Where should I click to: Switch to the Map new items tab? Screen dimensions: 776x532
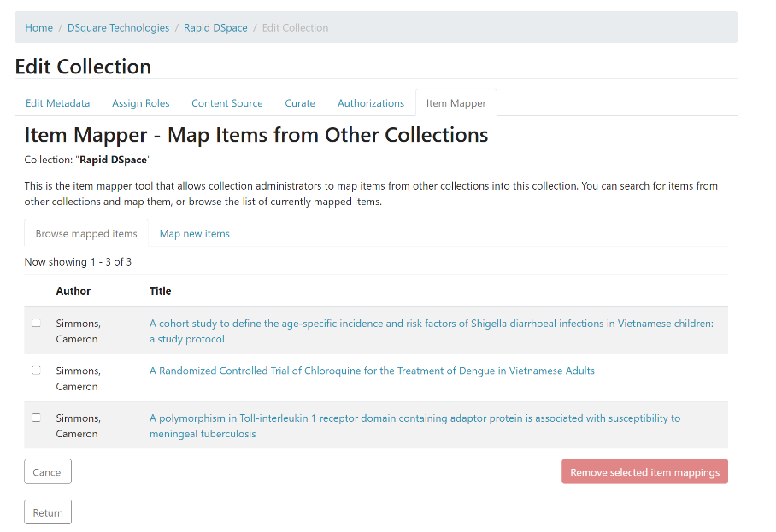click(x=194, y=234)
